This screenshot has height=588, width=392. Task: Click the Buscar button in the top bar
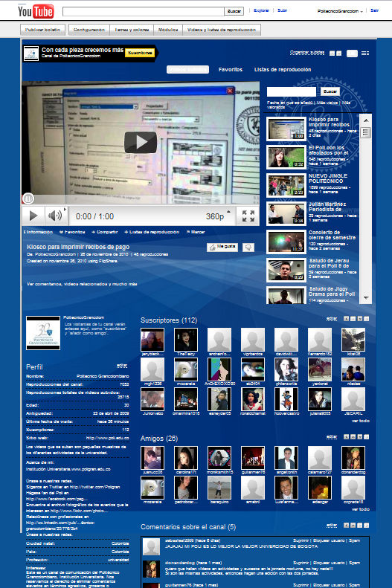234,11
